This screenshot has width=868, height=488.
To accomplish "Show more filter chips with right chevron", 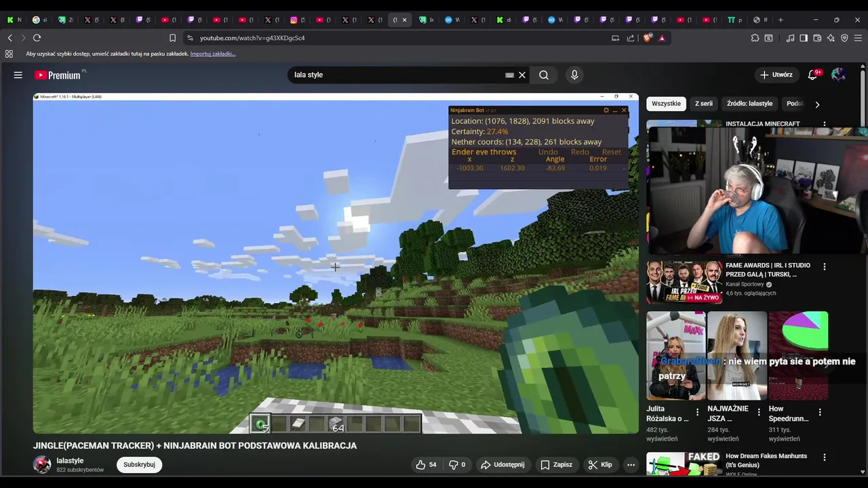I will [817, 104].
